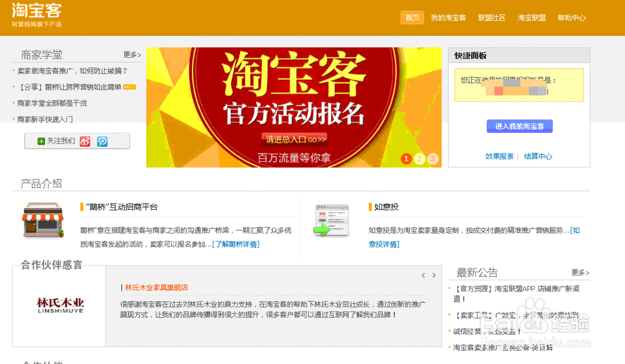This screenshot has height=364, width=625.
Task: Switch banner to slide 3 indicator
Action: 433,159
